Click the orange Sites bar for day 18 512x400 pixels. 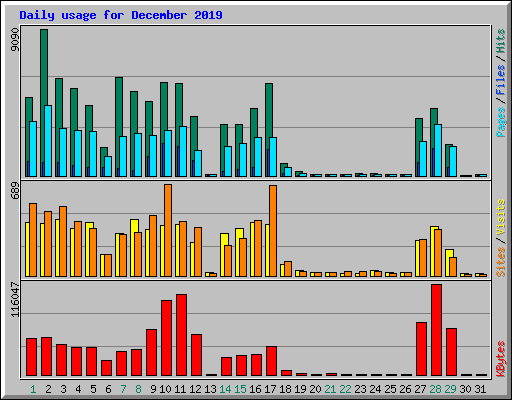(x=288, y=269)
